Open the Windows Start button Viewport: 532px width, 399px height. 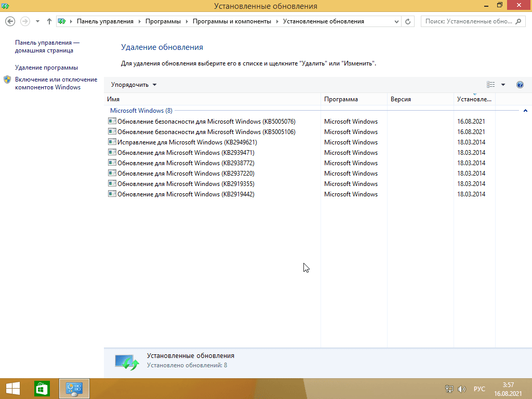click(x=13, y=389)
